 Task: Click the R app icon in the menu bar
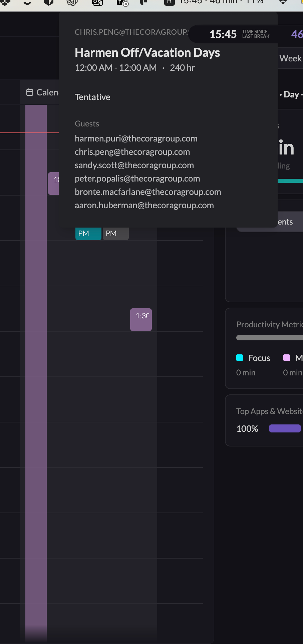point(169,2)
